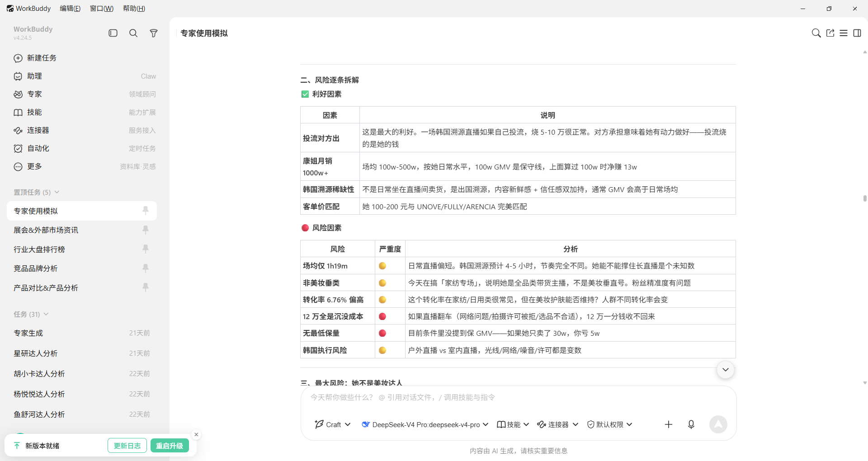Click the 二、风险逐条拆解 heading
Viewport: 868px width, 461px height.
click(x=330, y=80)
